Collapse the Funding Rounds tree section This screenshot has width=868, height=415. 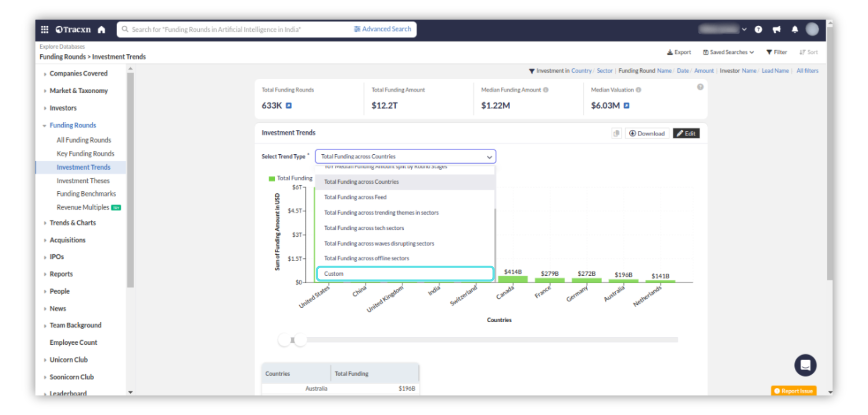pyautogui.click(x=44, y=126)
